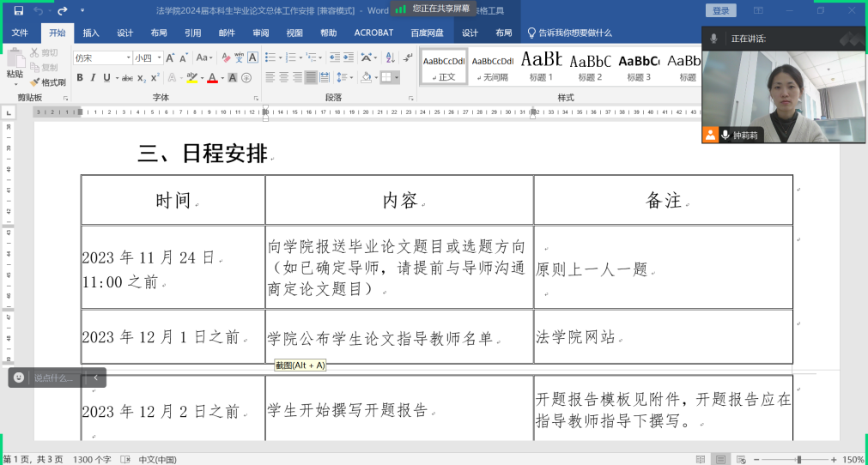Open the font size dropdown (小四)
This screenshot has height=465, width=868.
pos(157,57)
